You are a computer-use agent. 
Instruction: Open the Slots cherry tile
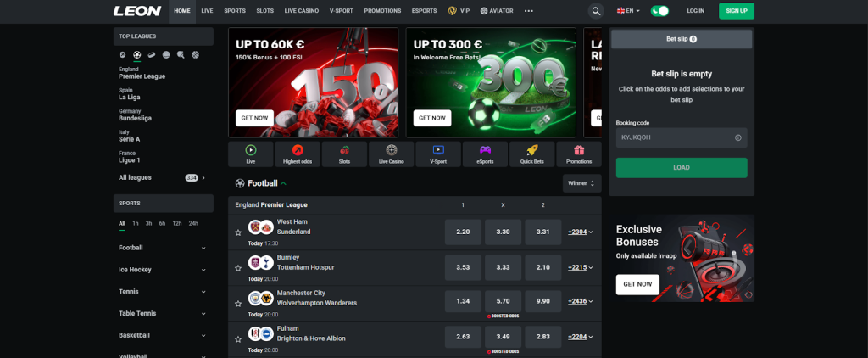[x=344, y=154]
